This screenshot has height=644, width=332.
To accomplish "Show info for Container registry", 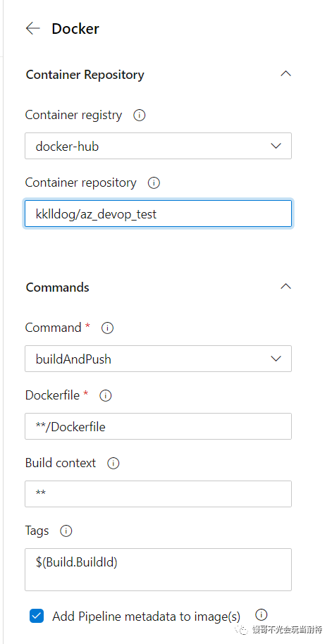I will pos(140,116).
